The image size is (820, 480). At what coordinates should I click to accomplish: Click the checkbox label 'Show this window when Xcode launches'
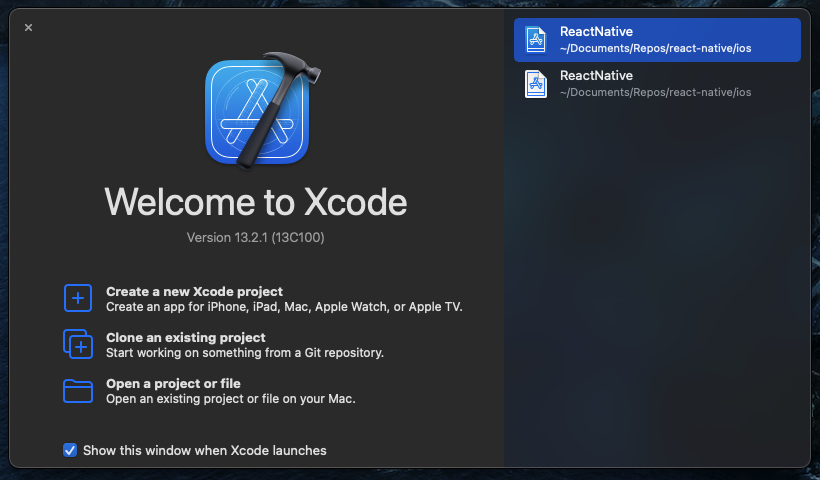[204, 450]
